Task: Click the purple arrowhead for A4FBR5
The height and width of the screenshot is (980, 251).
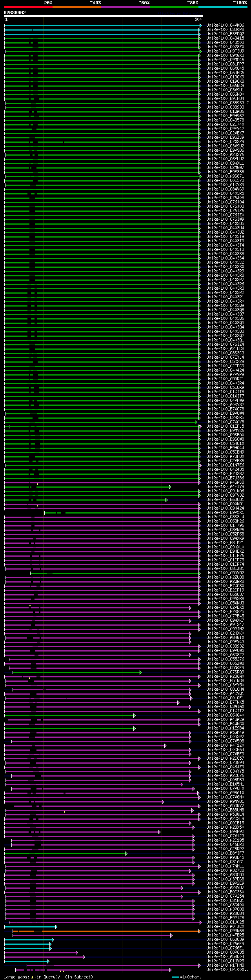Action: coord(171,935)
